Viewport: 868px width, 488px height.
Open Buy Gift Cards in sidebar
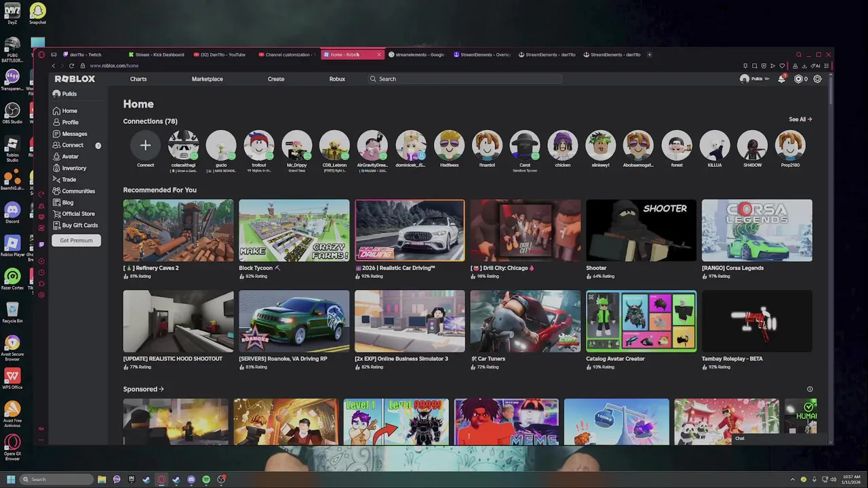click(x=75, y=225)
